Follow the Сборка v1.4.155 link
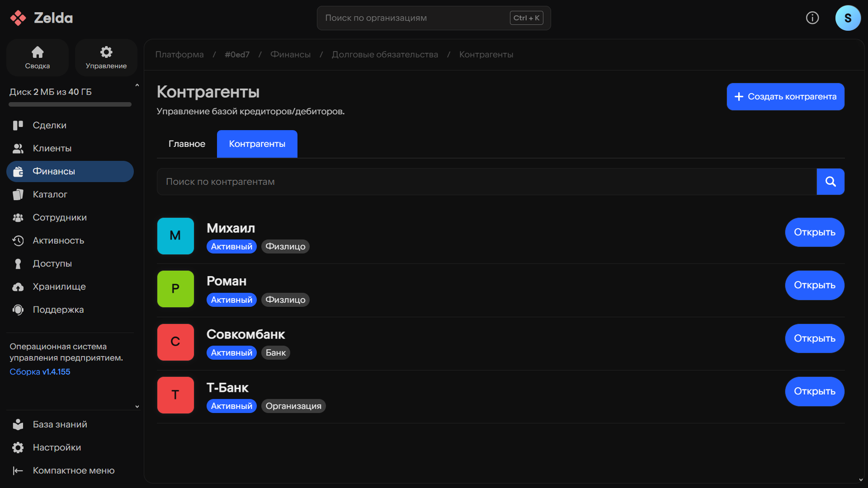 click(x=40, y=372)
